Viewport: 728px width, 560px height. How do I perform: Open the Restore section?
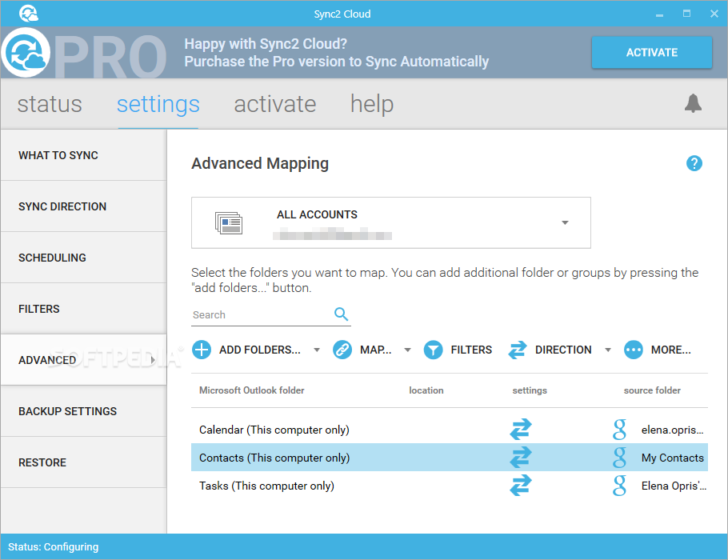click(83, 462)
